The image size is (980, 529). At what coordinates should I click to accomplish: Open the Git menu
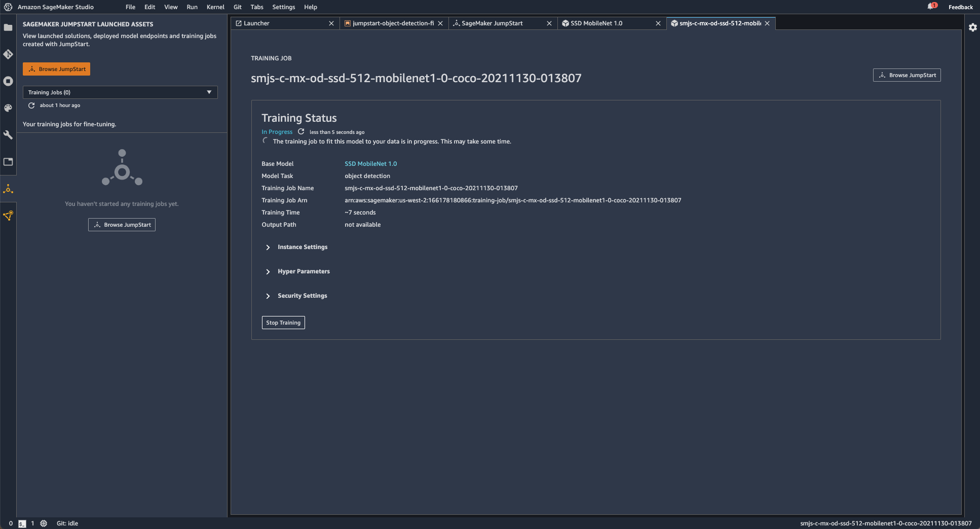pos(238,7)
